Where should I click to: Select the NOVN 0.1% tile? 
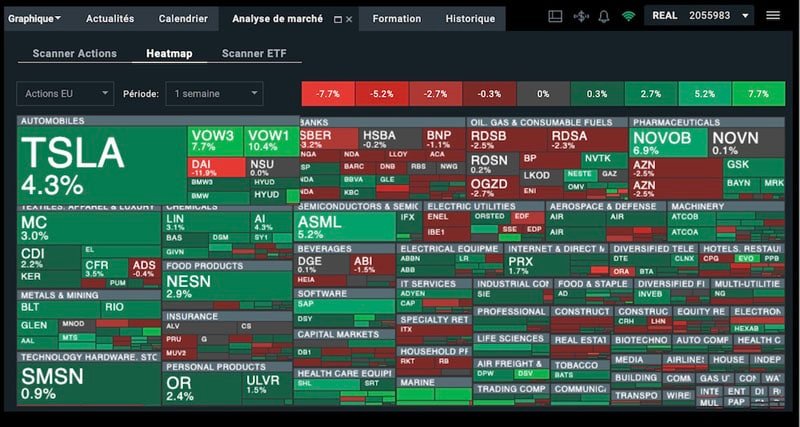tap(747, 142)
